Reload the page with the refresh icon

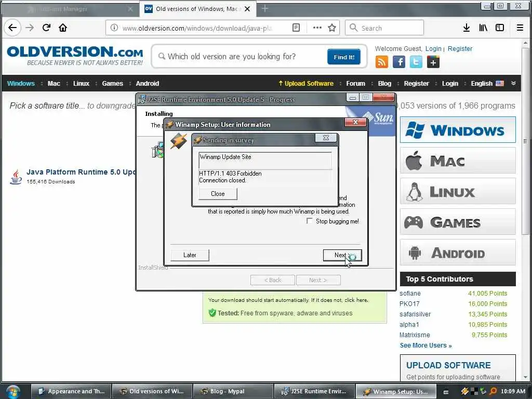(x=46, y=28)
